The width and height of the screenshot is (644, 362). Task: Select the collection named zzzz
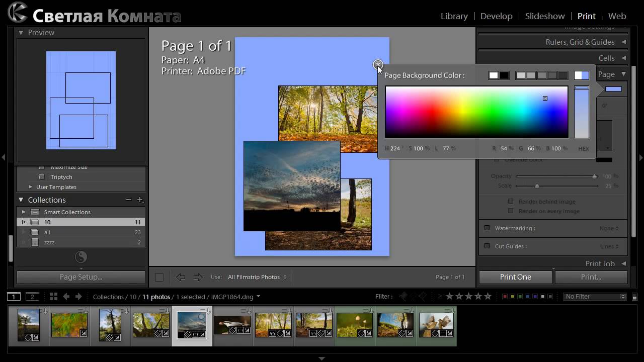click(x=81, y=242)
